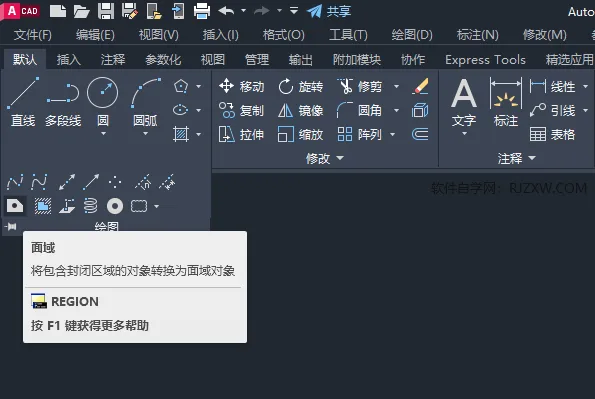Viewport: 595px width, 399px height.
Task: Expand the Annotation (注释) panel
Action: (516, 158)
